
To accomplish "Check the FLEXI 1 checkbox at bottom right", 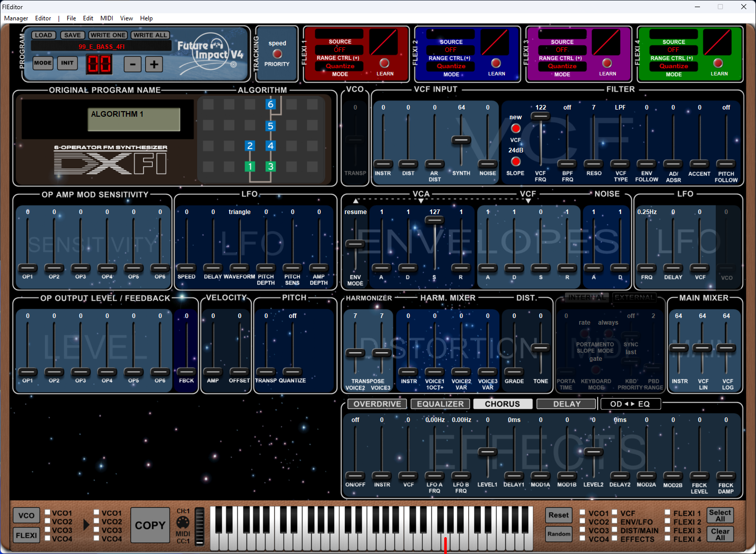I will pyautogui.click(x=667, y=513).
